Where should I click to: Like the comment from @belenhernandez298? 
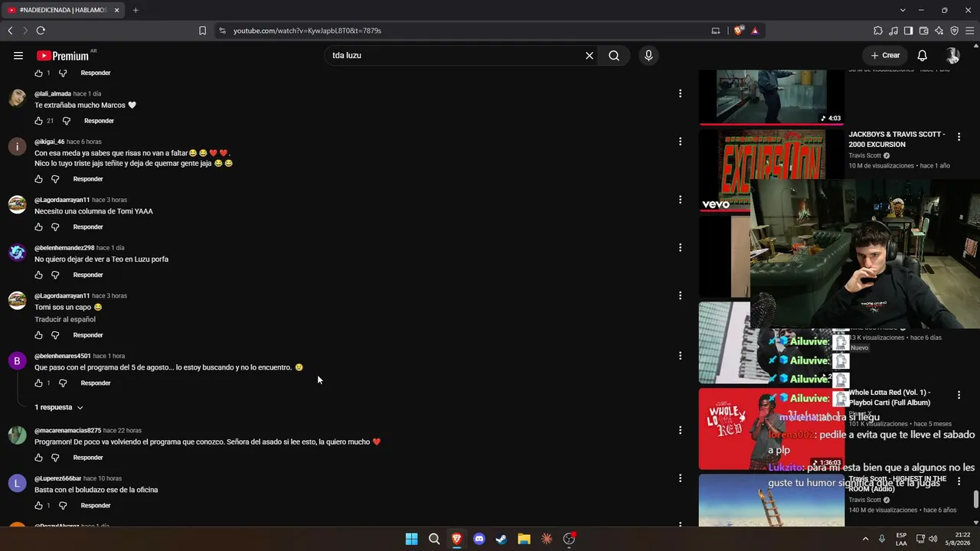coord(38,275)
